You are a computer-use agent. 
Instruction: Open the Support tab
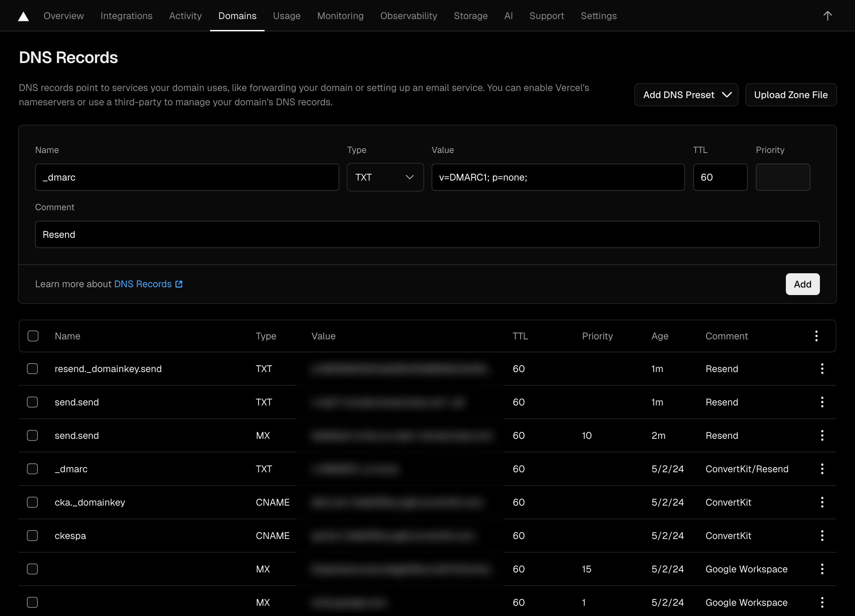[x=547, y=16]
